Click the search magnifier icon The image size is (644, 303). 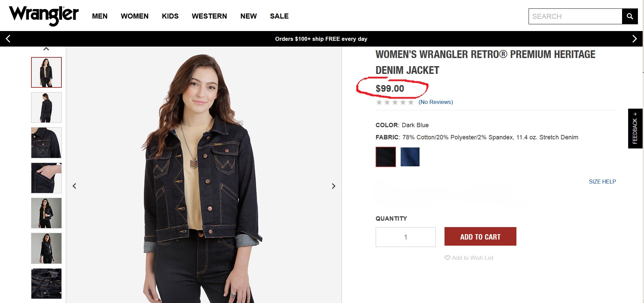[x=629, y=16]
